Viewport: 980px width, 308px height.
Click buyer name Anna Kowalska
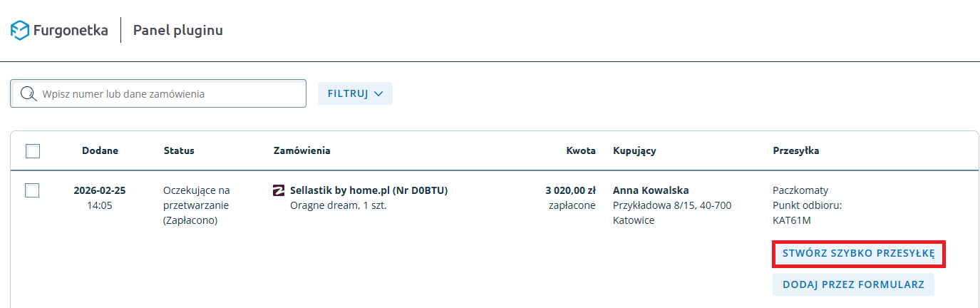click(x=651, y=190)
